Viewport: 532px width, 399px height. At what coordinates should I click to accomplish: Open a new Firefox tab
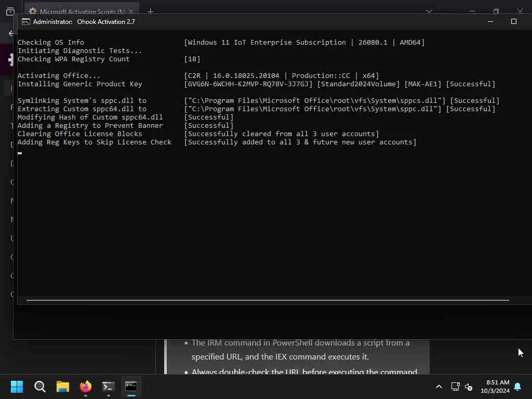pyautogui.click(x=151, y=11)
